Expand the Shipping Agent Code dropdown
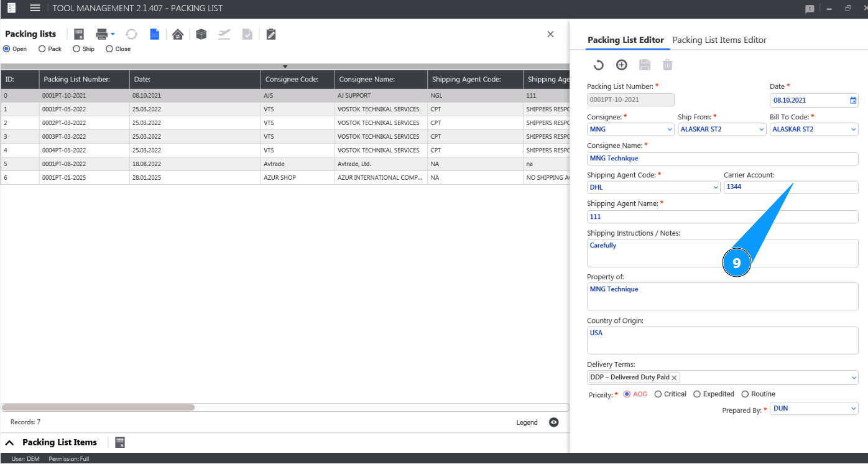 click(x=716, y=187)
